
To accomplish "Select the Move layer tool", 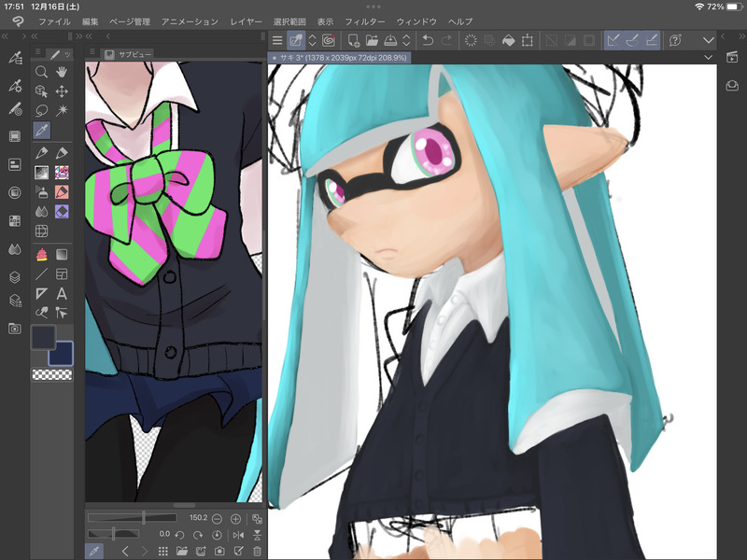I will coord(62,91).
